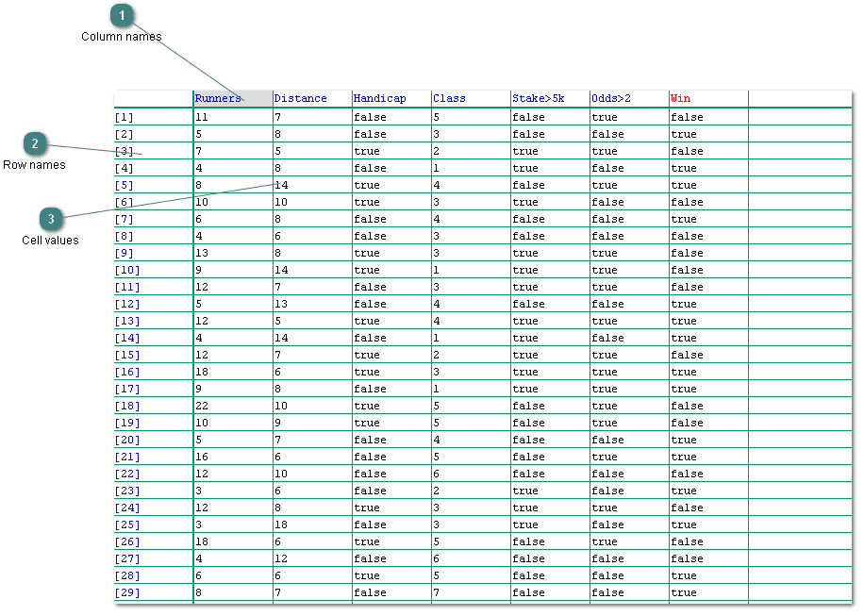Image resolution: width=864 pixels, height=616 pixels.
Task: Click the Handicap column header
Action: tap(379, 98)
